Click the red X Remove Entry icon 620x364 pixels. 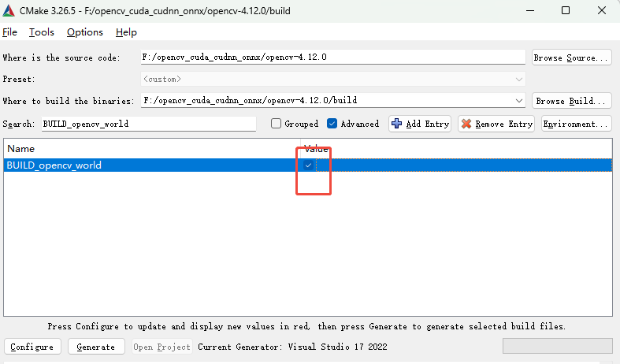tap(466, 124)
